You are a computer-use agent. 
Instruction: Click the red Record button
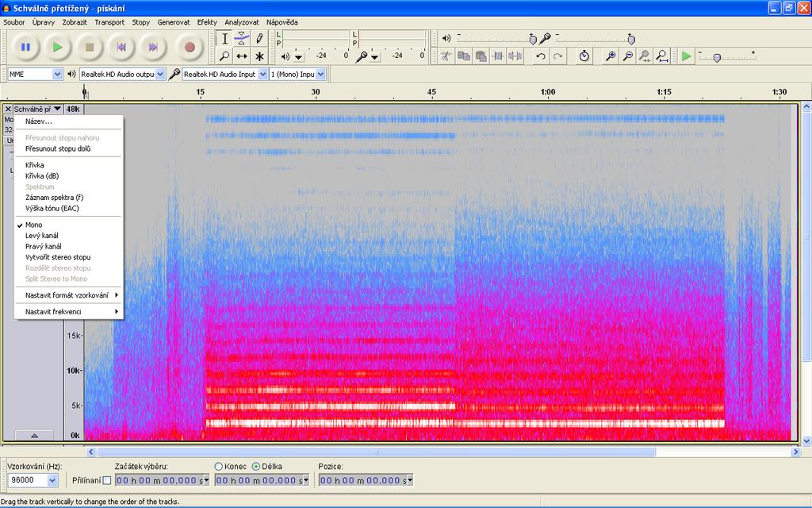190,47
